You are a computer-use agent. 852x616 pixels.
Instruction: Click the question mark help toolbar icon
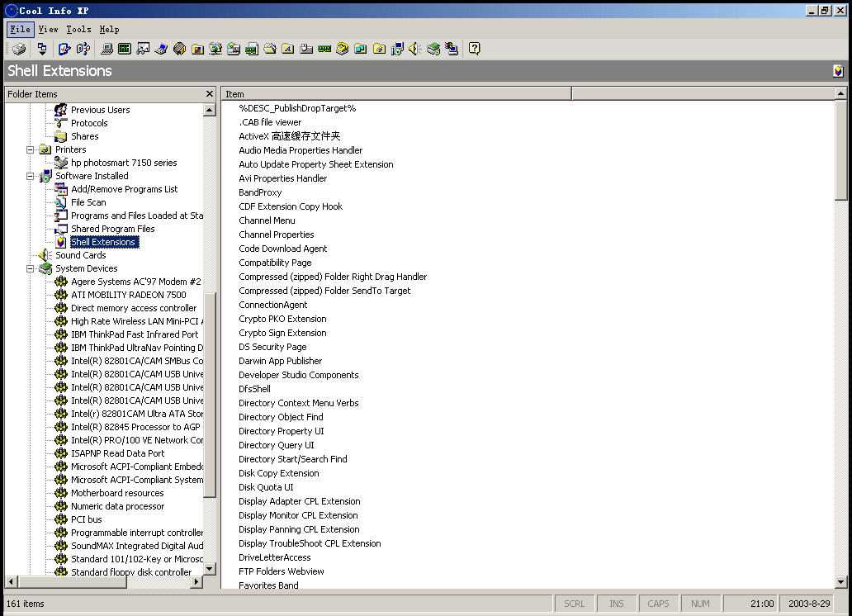pyautogui.click(x=474, y=50)
